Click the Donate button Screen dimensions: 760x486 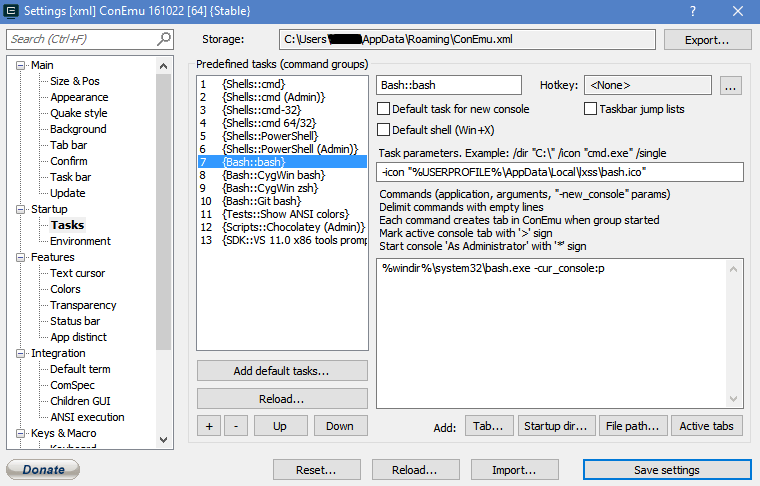[x=43, y=469]
